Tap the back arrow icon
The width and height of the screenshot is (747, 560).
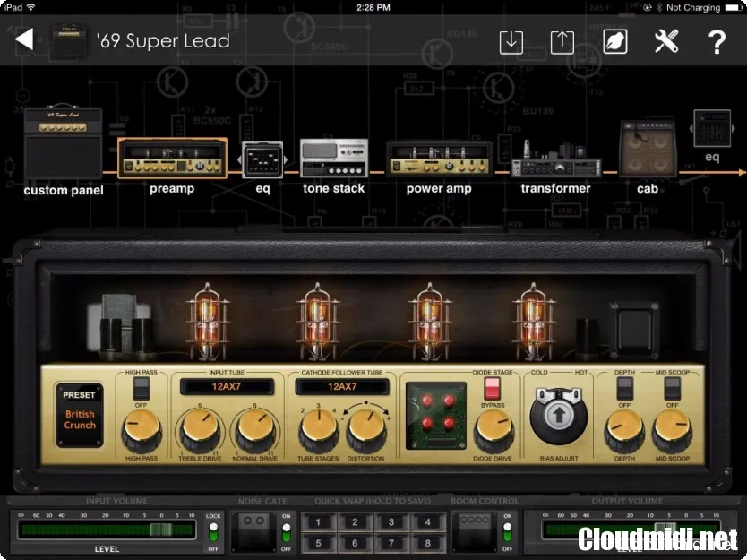coord(24,39)
